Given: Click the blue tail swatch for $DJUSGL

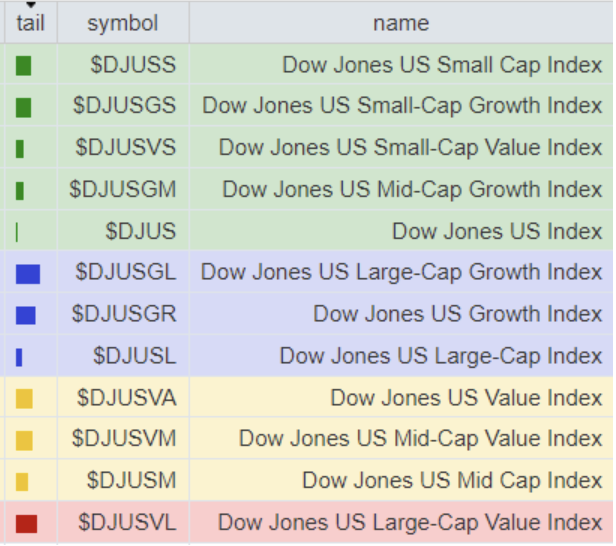Looking at the screenshot, I should pyautogui.click(x=28, y=274).
